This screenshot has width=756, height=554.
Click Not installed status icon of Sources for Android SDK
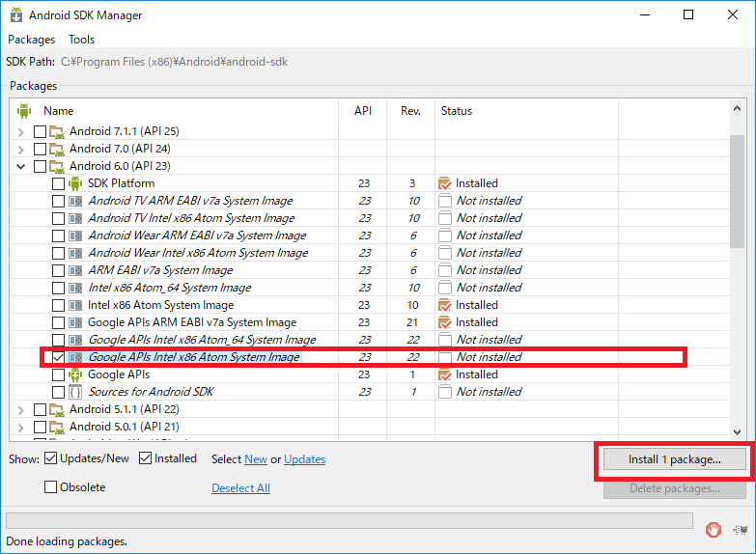[x=444, y=392]
